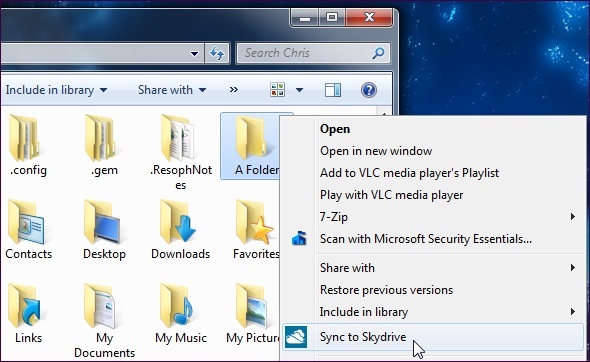Click the My Music folder name label
This screenshot has width=590, height=362.
tap(181, 338)
